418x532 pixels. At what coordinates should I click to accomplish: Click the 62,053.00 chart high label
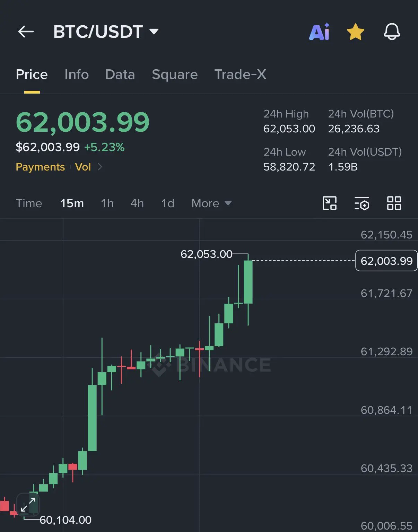click(x=206, y=254)
